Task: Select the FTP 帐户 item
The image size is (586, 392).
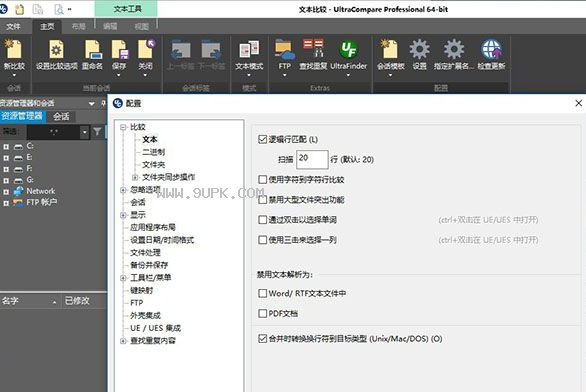Action: pyautogui.click(x=42, y=203)
